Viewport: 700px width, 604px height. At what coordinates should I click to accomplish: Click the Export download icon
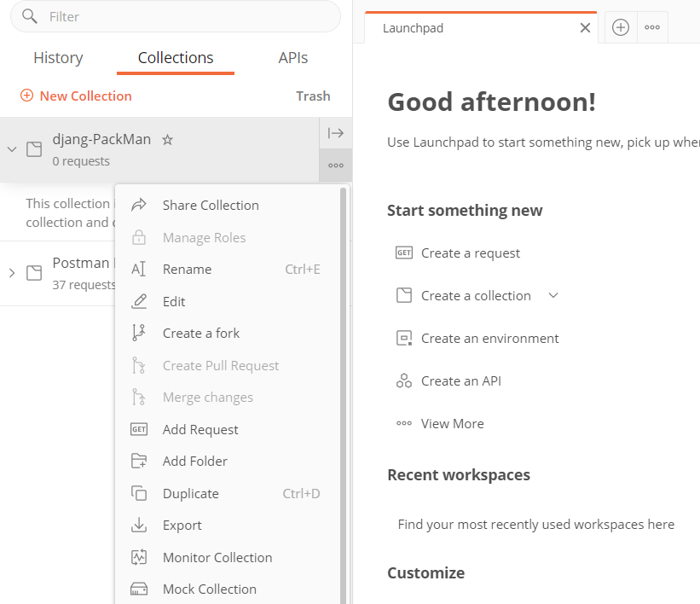(x=139, y=525)
